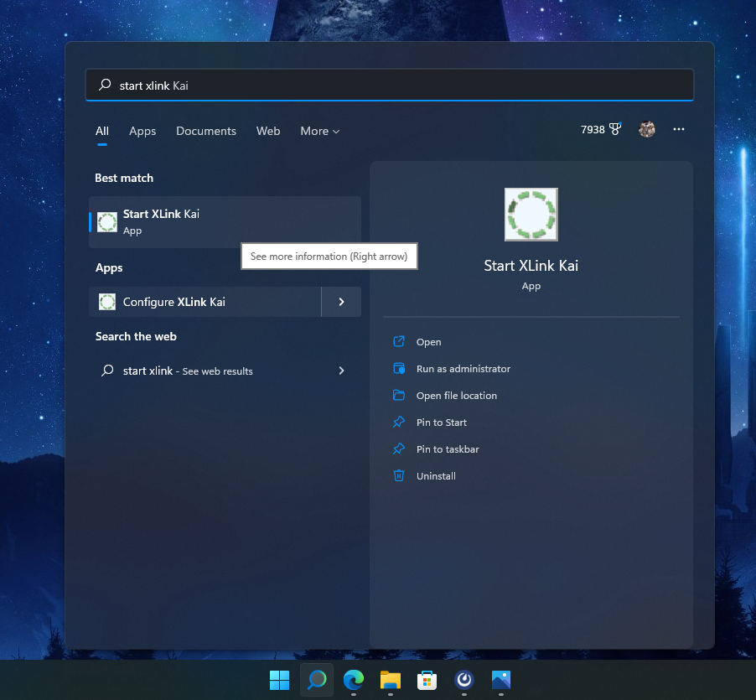The width and height of the screenshot is (756, 700).
Task: Open File Explorer from the taskbar
Action: pyautogui.click(x=391, y=680)
